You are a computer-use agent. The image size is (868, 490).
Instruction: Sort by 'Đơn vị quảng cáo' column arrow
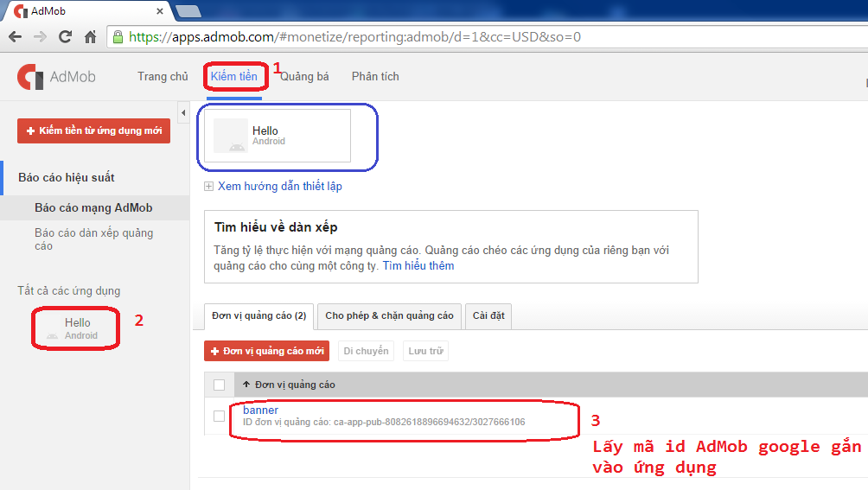click(x=246, y=385)
